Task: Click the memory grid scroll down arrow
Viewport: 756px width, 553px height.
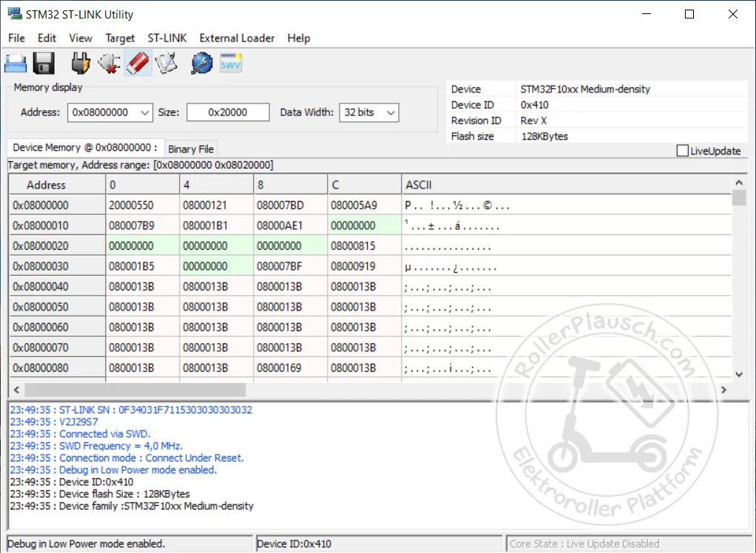Action: 738,374
